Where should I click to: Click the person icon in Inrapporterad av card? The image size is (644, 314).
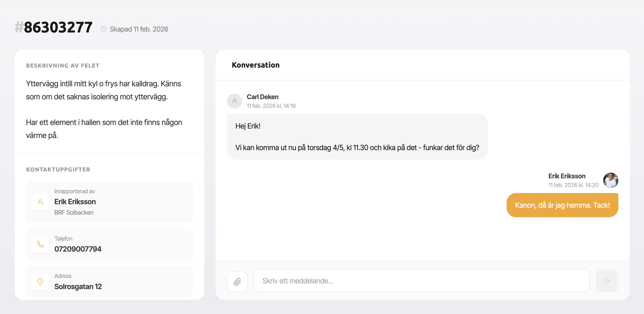[40, 202]
